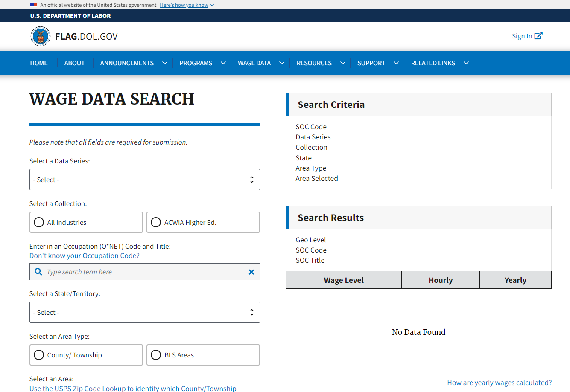This screenshot has width=570, height=392.
Task: Choose the ACWIA Higher Ed. collection
Action: (x=203, y=222)
